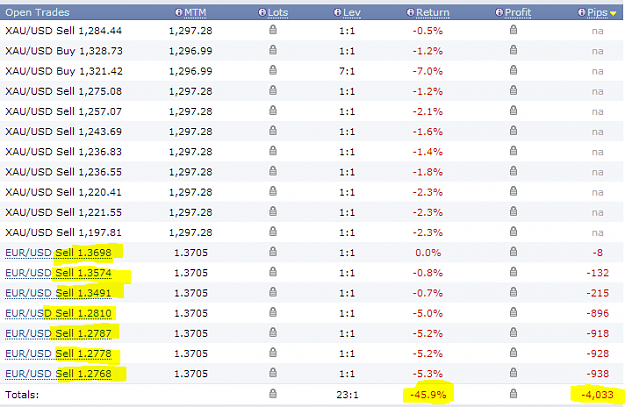Click Lots lock icon for EUR/USD Sell 1.3698
This screenshot has width=625, height=407.
click(273, 252)
